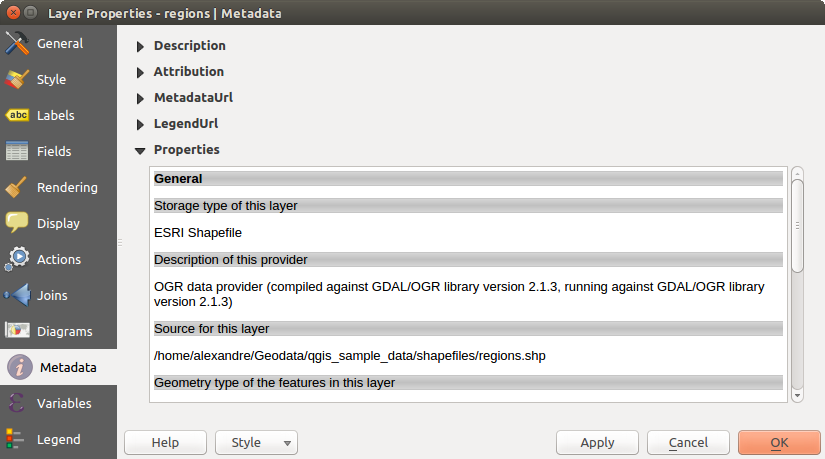Expand the Description section
Screen dimensions: 825x459
click(140, 46)
